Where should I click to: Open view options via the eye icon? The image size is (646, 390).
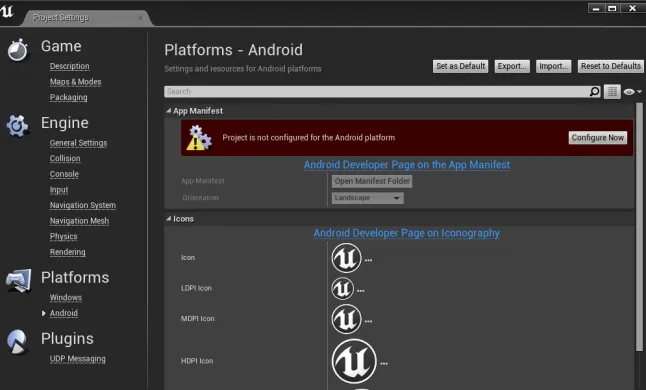[x=632, y=91]
